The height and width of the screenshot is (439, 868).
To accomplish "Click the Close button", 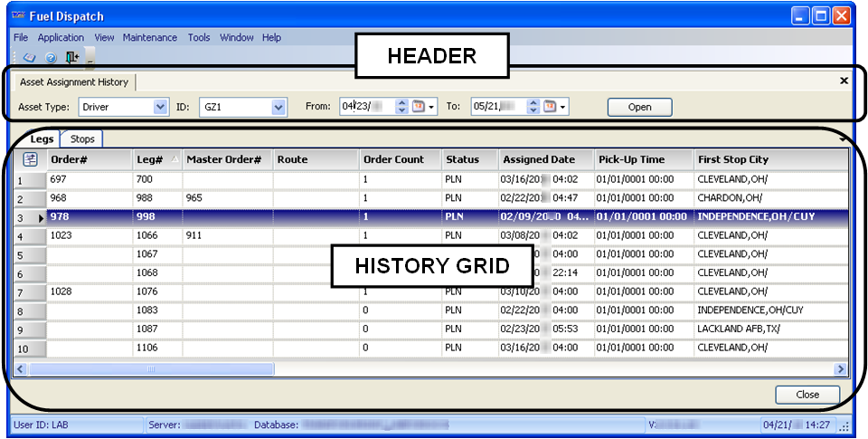I will tap(807, 395).
